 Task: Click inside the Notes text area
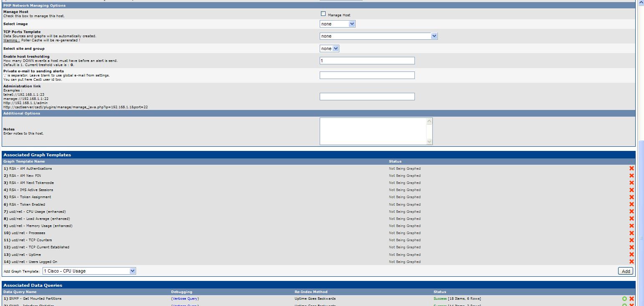[373, 131]
